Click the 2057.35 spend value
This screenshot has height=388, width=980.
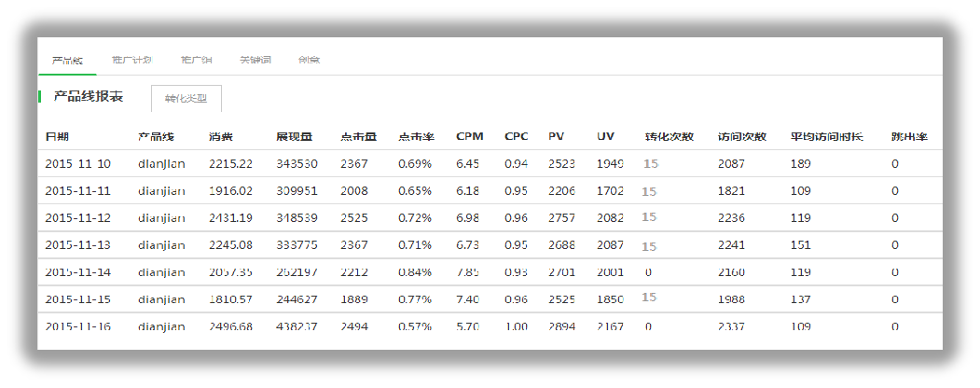(230, 272)
